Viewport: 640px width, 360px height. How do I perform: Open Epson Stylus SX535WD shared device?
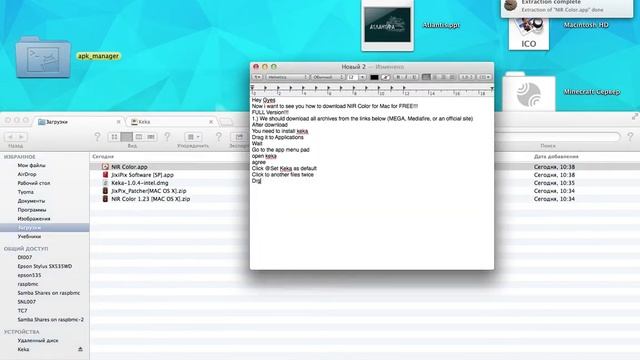(x=44, y=266)
